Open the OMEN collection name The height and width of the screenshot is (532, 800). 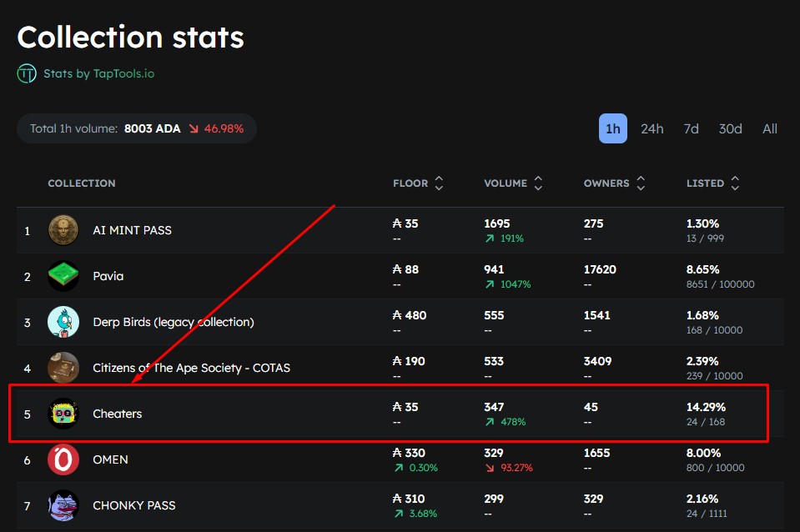tap(110, 459)
